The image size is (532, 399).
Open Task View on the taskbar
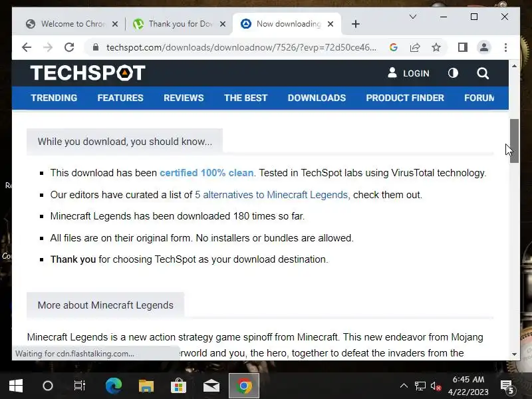pos(80,386)
